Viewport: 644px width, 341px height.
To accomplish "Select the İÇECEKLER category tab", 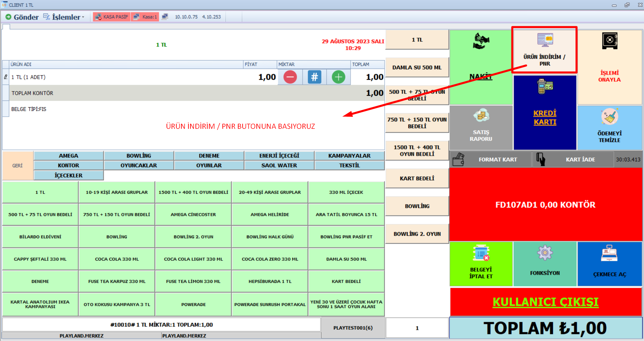I will click(68, 176).
